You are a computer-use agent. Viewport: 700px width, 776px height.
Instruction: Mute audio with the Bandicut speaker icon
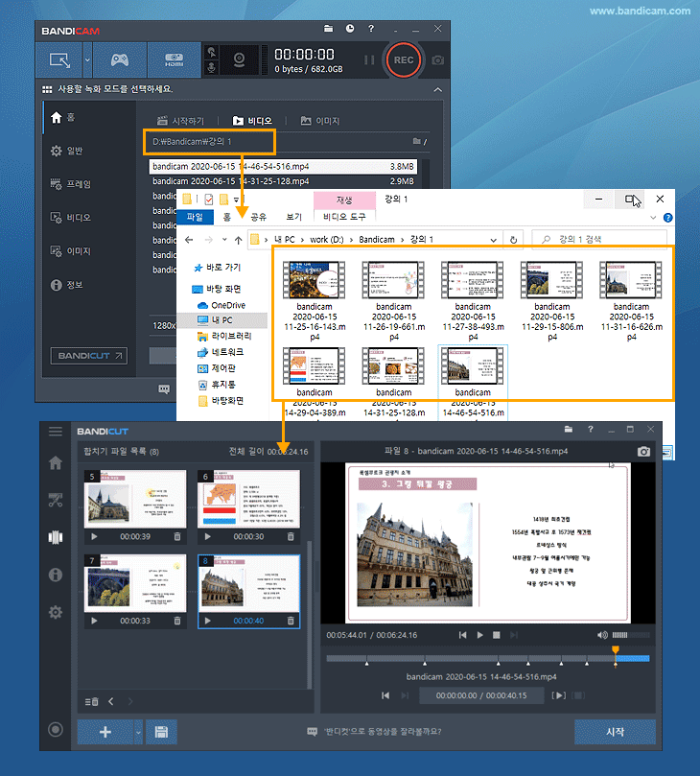point(602,635)
